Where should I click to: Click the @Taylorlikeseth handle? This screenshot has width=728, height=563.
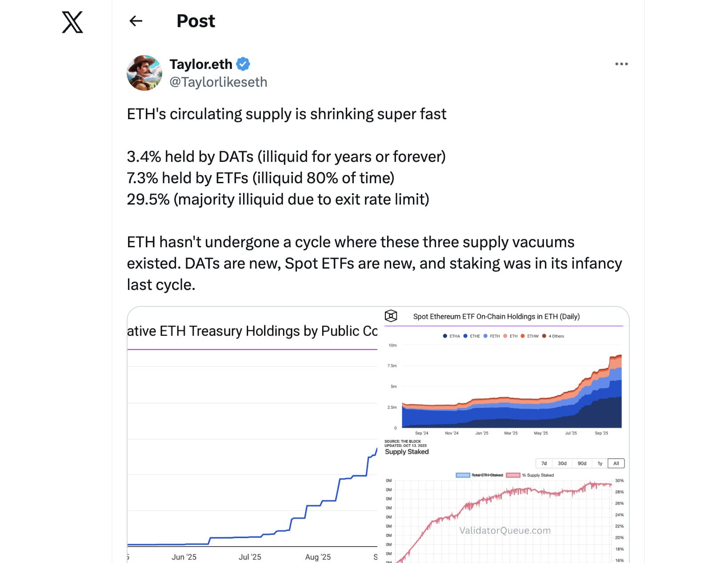click(218, 82)
